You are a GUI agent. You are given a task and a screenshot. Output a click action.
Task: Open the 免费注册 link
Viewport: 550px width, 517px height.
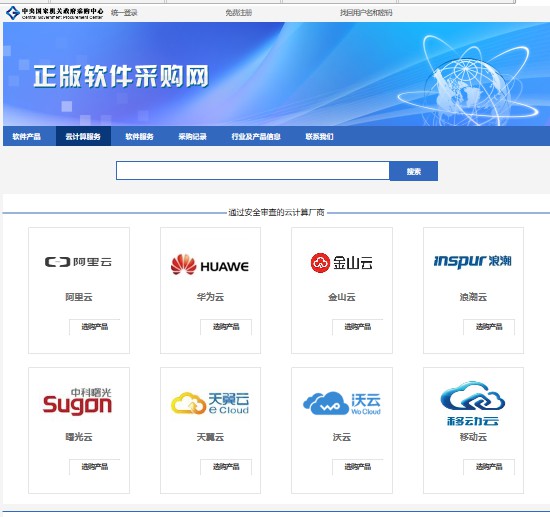pos(239,13)
